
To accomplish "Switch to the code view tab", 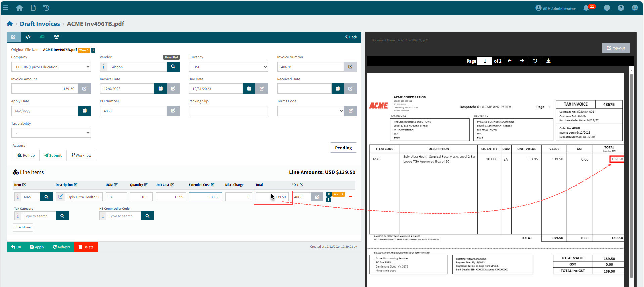I will click(28, 37).
